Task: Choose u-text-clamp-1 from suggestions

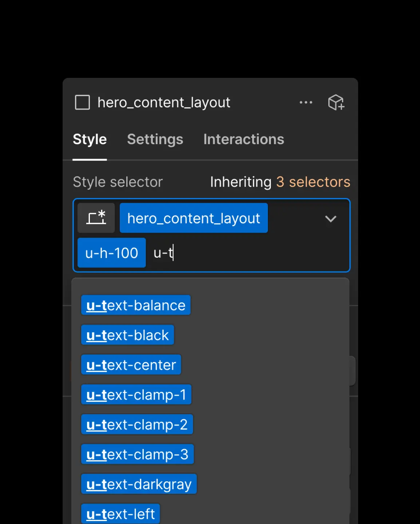Action: point(136,394)
